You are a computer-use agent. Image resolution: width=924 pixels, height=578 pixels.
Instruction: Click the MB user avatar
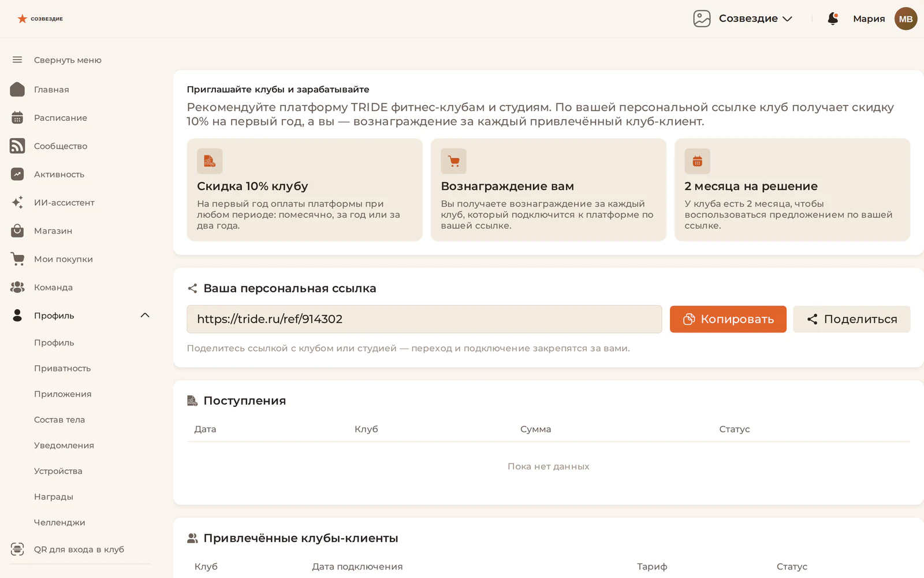906,18
